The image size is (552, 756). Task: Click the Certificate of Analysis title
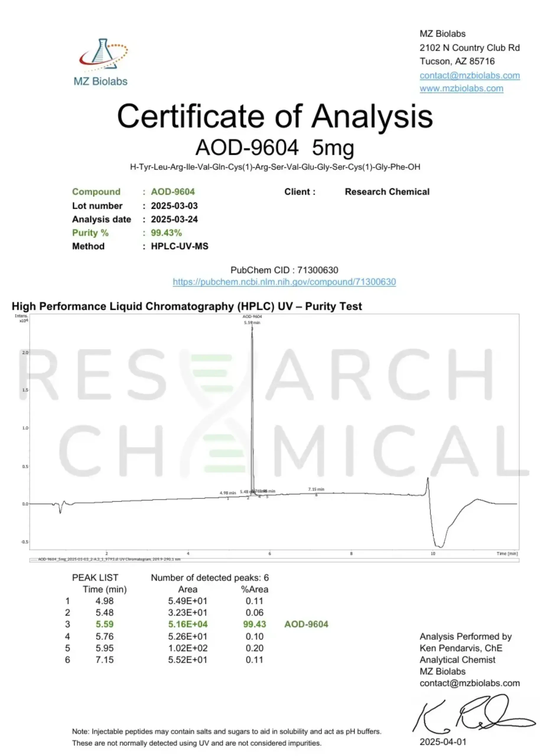(x=275, y=116)
